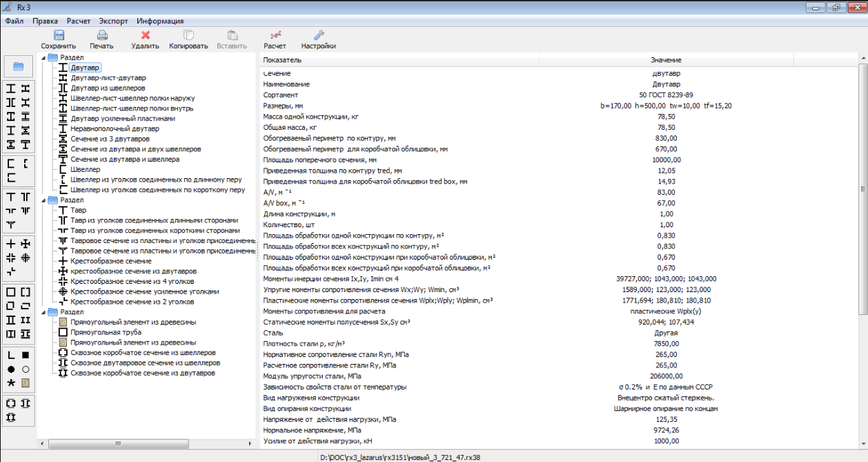Click the blue folder button in the palette
The height and width of the screenshot is (462, 868).
point(19,67)
